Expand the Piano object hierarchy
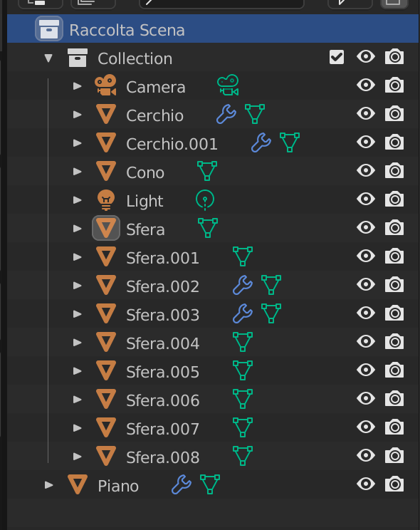420x530 pixels. click(x=49, y=485)
